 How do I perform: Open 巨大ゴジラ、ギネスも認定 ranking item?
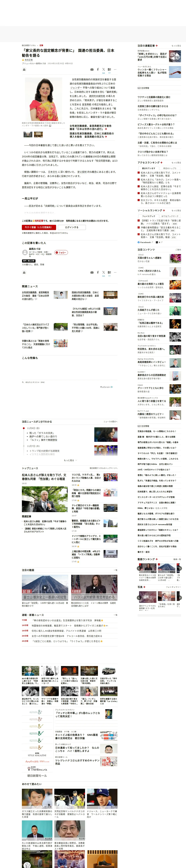pyautogui.click(x=160, y=202)
